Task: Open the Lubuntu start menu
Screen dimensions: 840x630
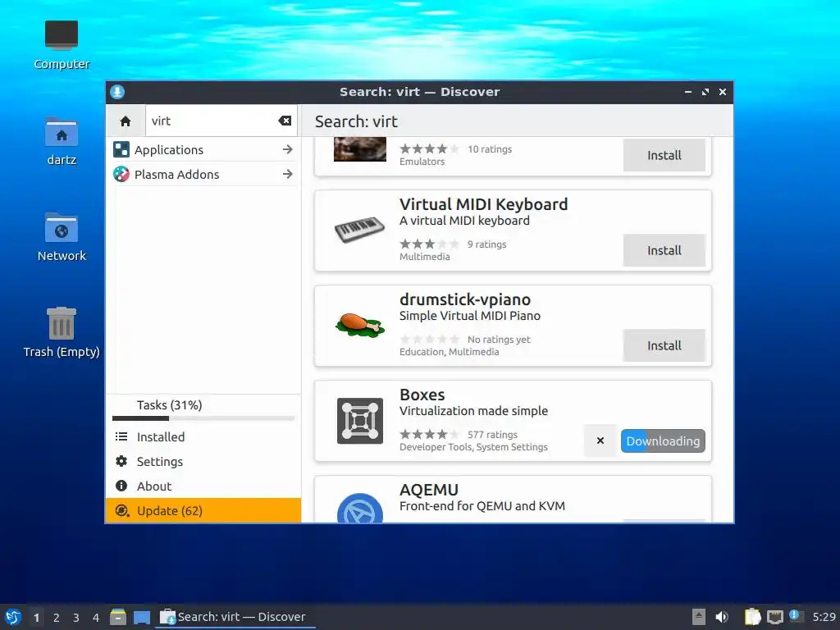Action: pyautogui.click(x=12, y=617)
